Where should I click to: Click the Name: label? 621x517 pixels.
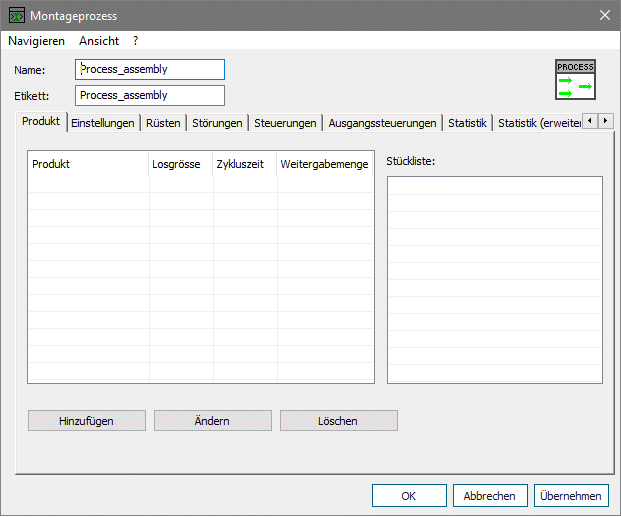pos(30,70)
